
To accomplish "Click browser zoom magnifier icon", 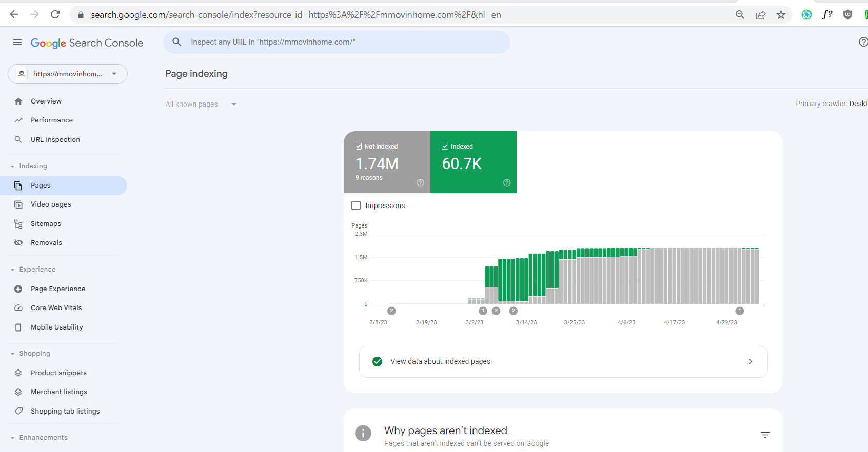I will tap(740, 15).
